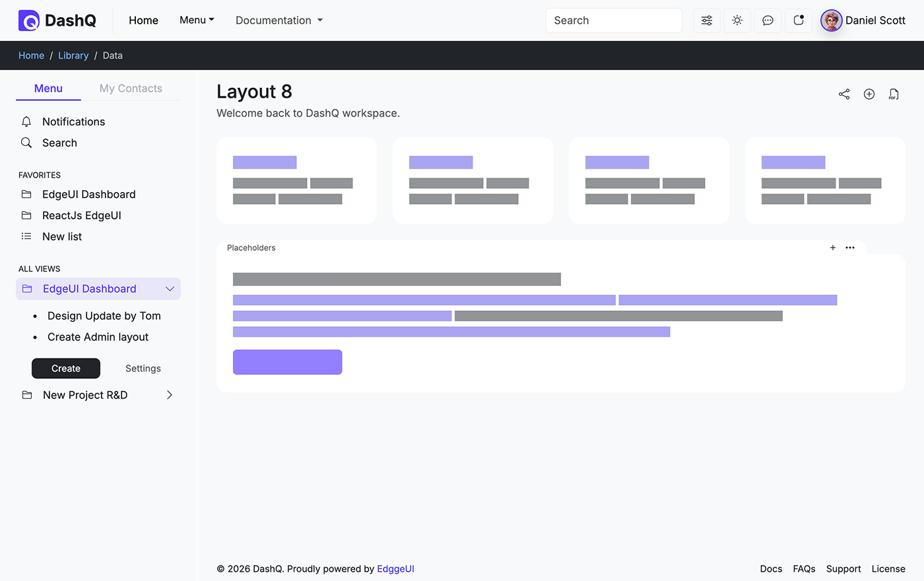
Task: Click the Search input field
Action: point(613,20)
